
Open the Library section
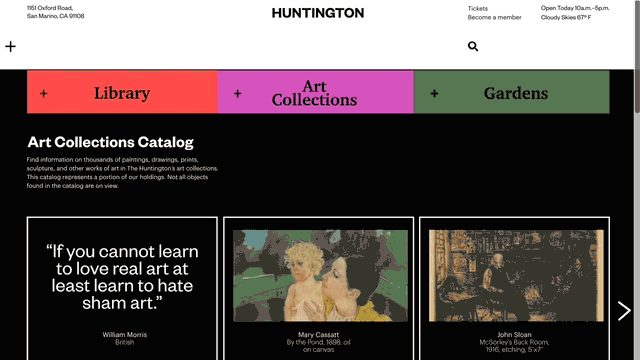point(122,93)
